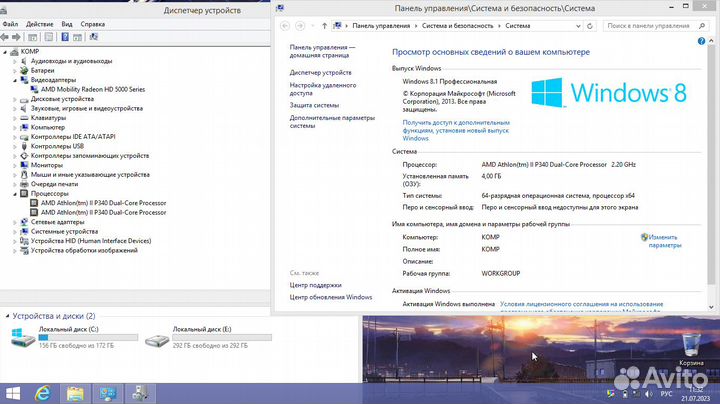Expand the Аудиовходы и аудиовыходы node
Image resolution: width=720 pixels, height=404 pixels.
click(15, 61)
